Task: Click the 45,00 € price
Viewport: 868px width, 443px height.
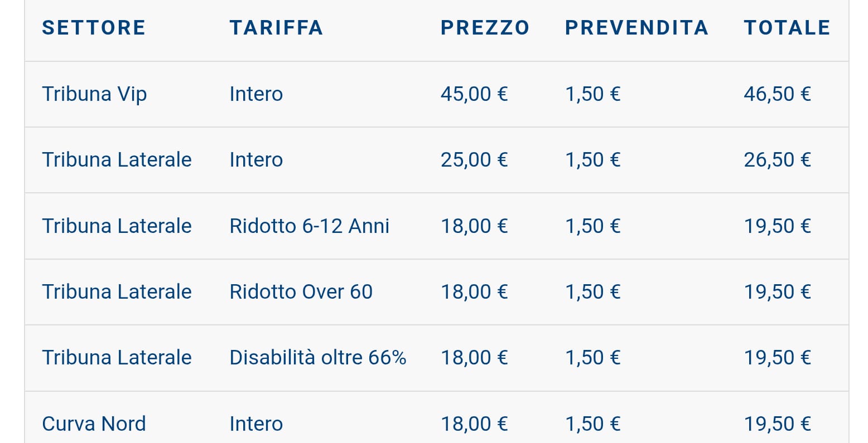Action: (x=474, y=94)
